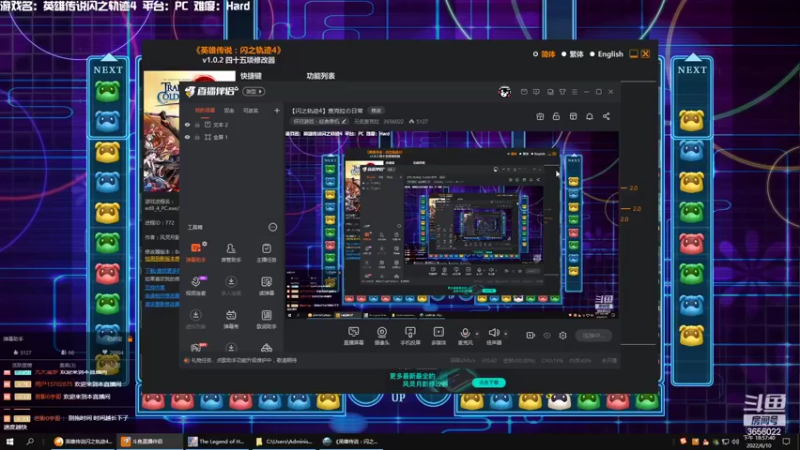This screenshot has width=800, height=450.
Task: Click the 弹幕秀 tool icon
Action: point(231,315)
